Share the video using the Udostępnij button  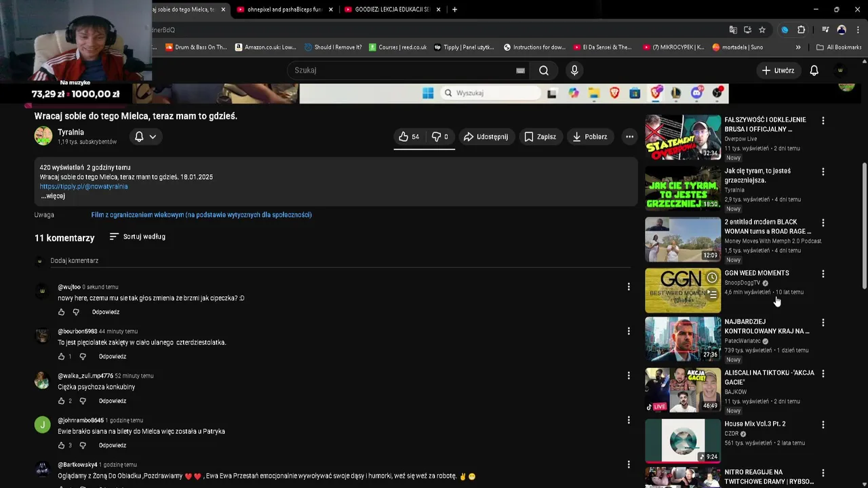coord(486,137)
